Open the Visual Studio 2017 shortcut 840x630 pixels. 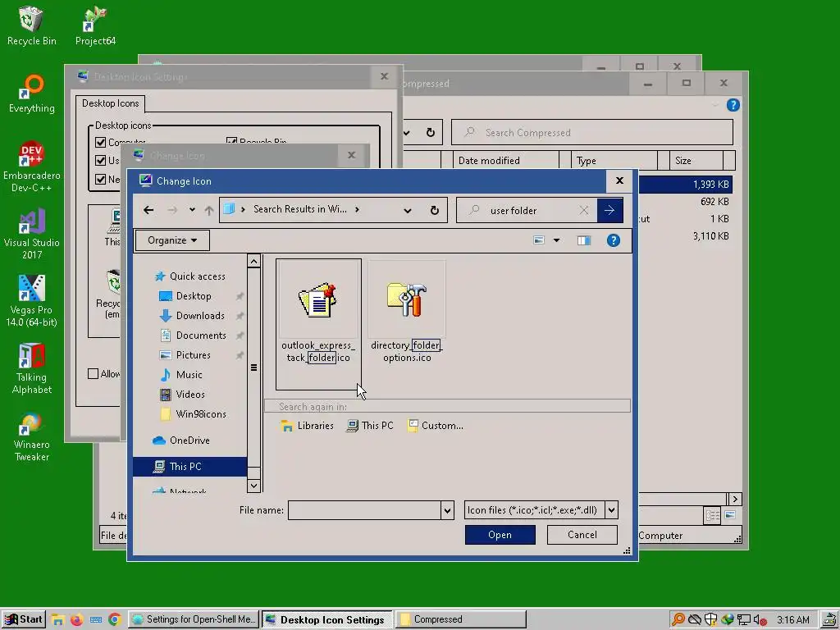(32, 234)
